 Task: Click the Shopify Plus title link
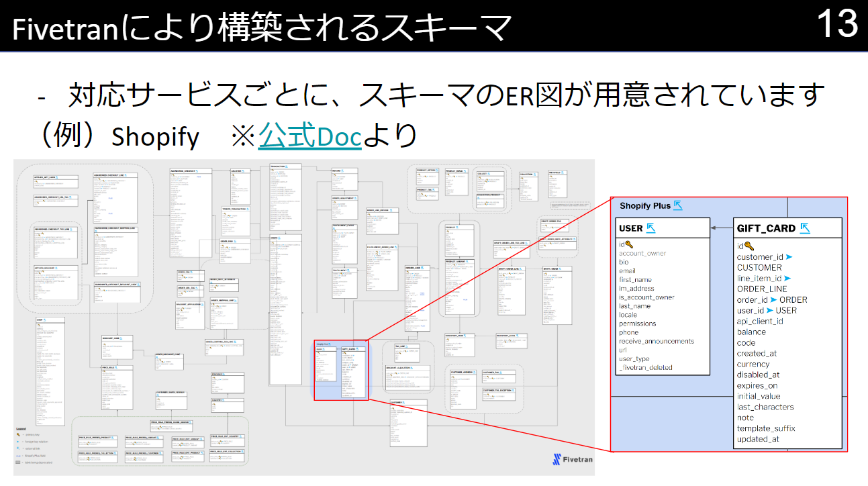click(x=645, y=205)
